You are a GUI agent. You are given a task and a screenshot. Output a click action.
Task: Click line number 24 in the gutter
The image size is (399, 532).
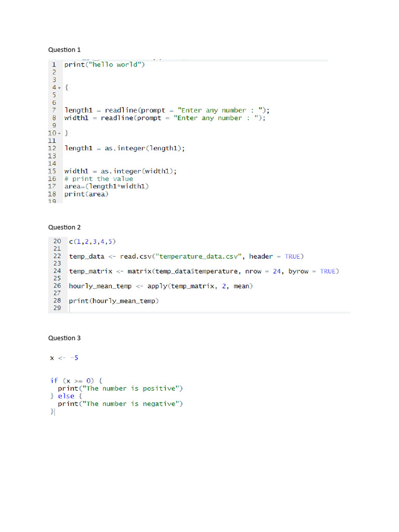(x=57, y=271)
